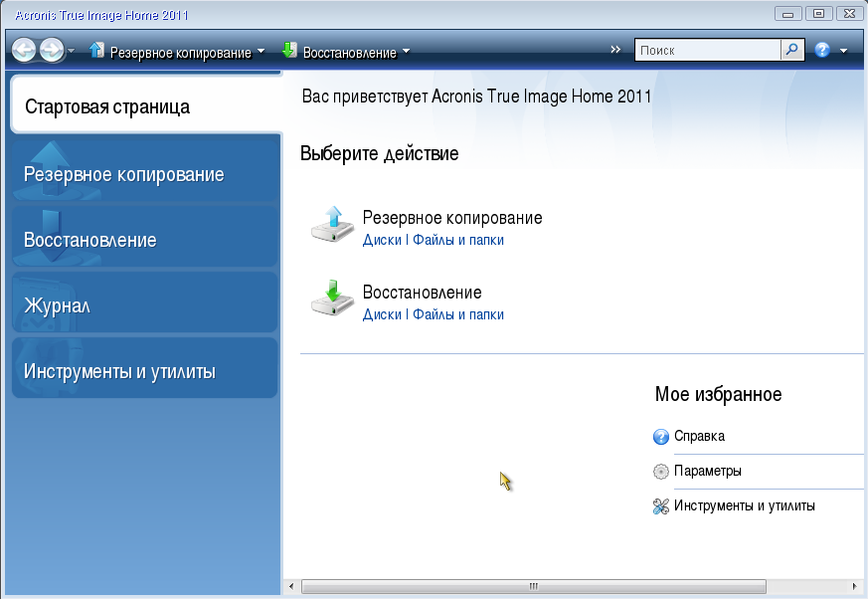The height and width of the screenshot is (599, 868).
Task: Click the Forward navigation arrow button
Action: [x=52, y=50]
